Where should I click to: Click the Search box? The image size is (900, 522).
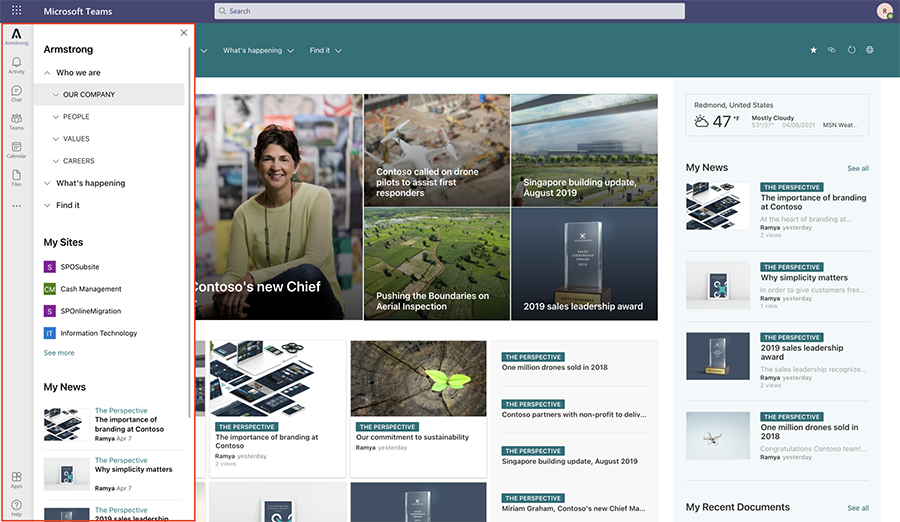pyautogui.click(x=449, y=11)
